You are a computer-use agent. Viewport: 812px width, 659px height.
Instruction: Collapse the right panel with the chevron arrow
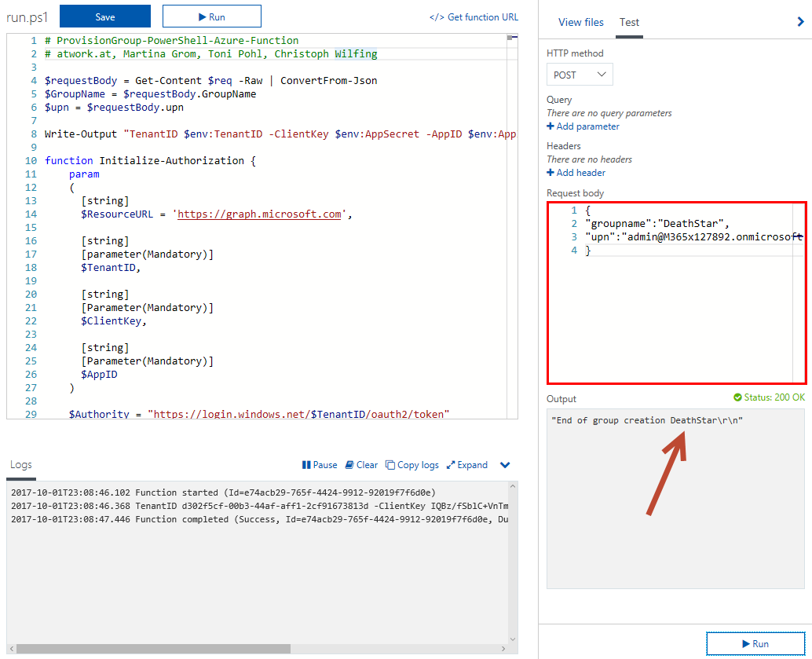(x=800, y=23)
